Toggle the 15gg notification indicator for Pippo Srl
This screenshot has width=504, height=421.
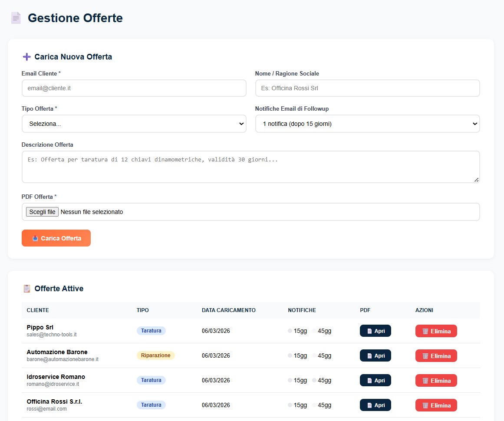point(289,330)
